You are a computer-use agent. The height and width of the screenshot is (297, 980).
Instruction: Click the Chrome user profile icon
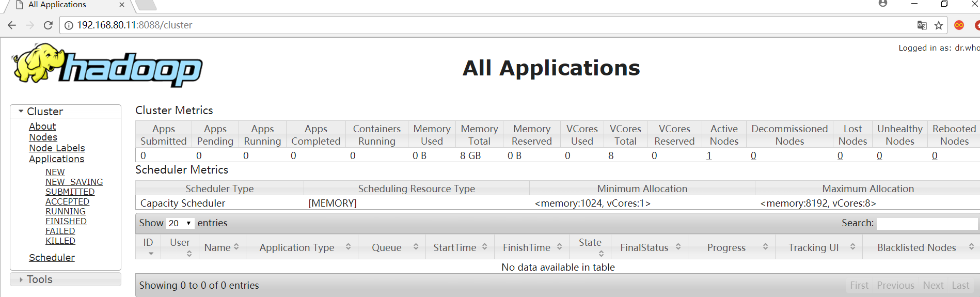tap(882, 4)
